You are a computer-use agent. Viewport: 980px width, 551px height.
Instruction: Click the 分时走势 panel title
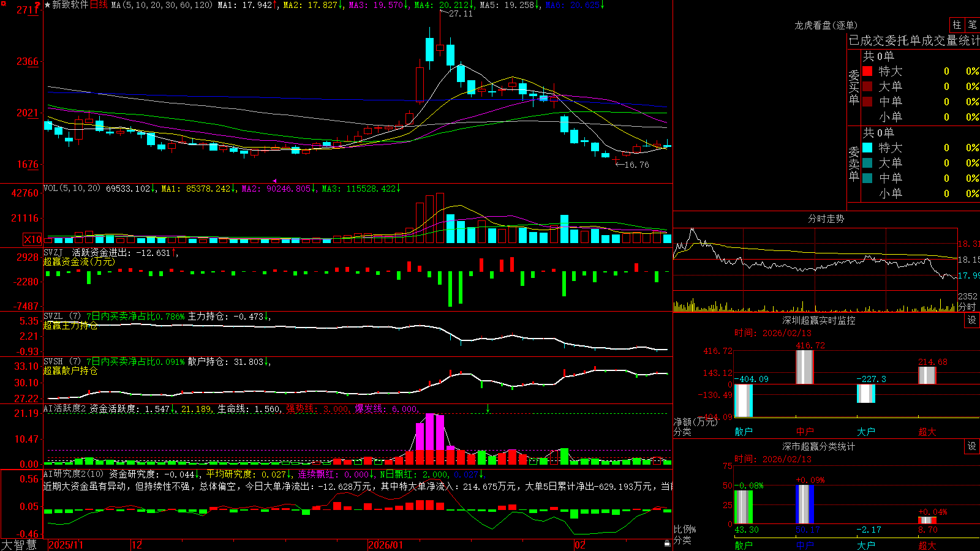point(826,219)
